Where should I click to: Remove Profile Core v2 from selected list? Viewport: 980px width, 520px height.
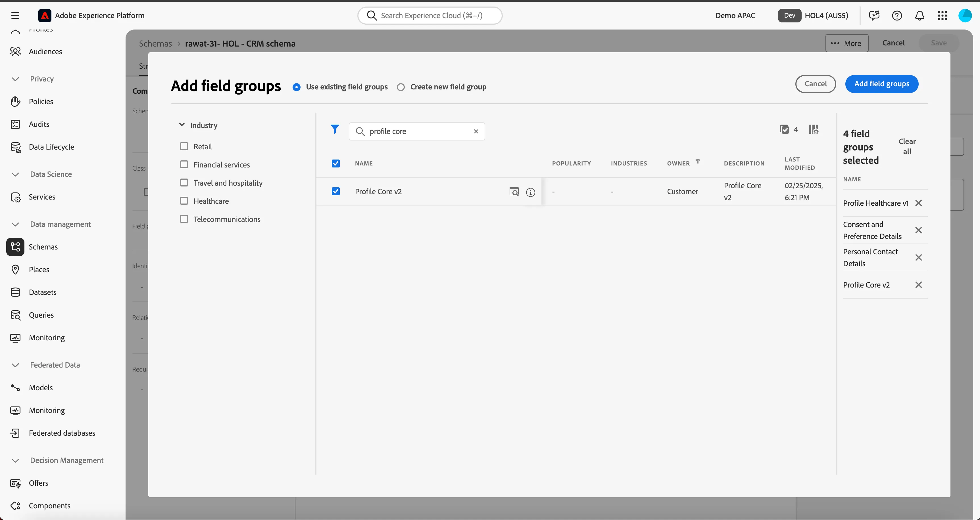point(918,285)
